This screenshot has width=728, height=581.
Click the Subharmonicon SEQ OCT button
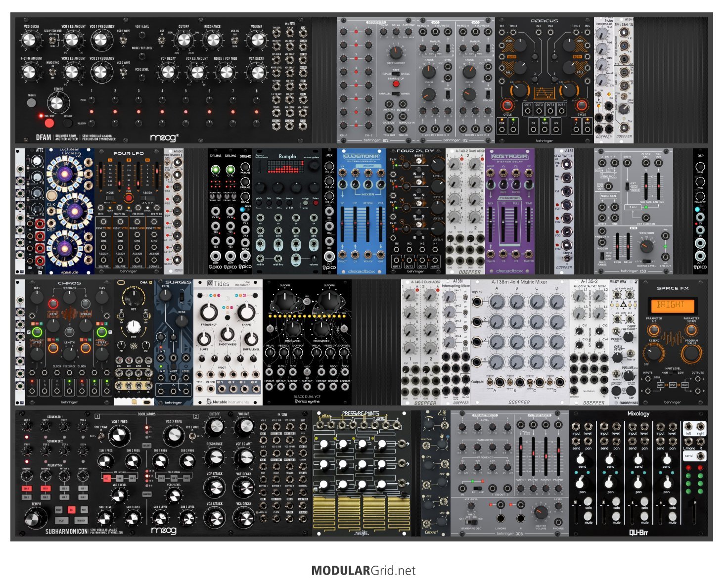tap(147, 446)
